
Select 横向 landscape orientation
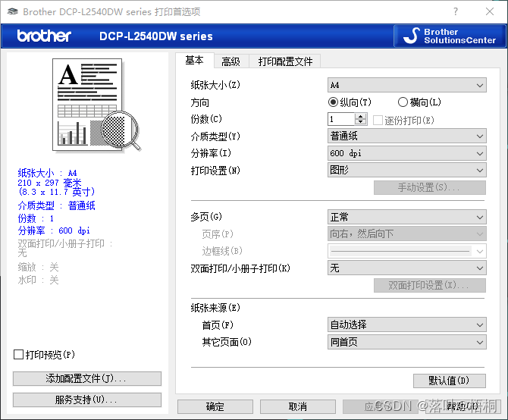(419, 102)
